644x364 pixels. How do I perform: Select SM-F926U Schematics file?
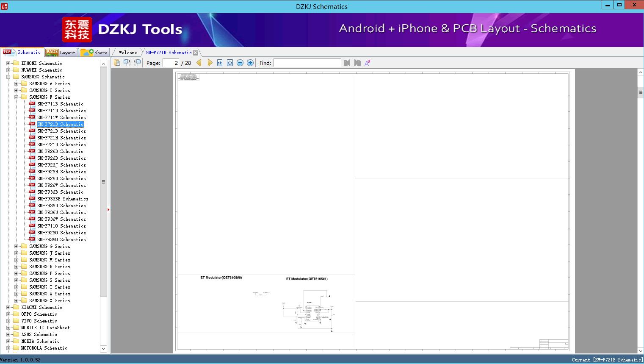click(x=61, y=178)
